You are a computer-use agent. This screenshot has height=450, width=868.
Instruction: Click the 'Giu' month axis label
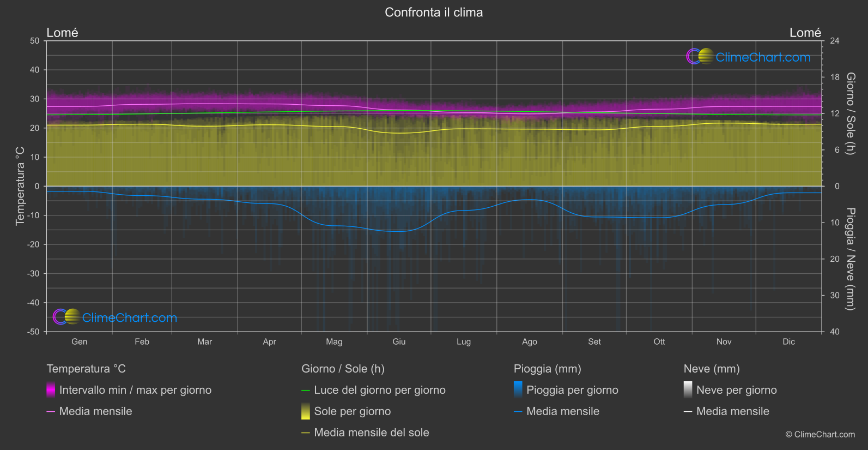pos(399,341)
